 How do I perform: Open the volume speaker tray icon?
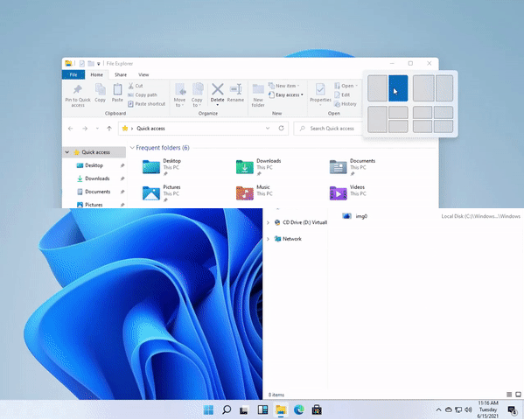click(x=468, y=409)
